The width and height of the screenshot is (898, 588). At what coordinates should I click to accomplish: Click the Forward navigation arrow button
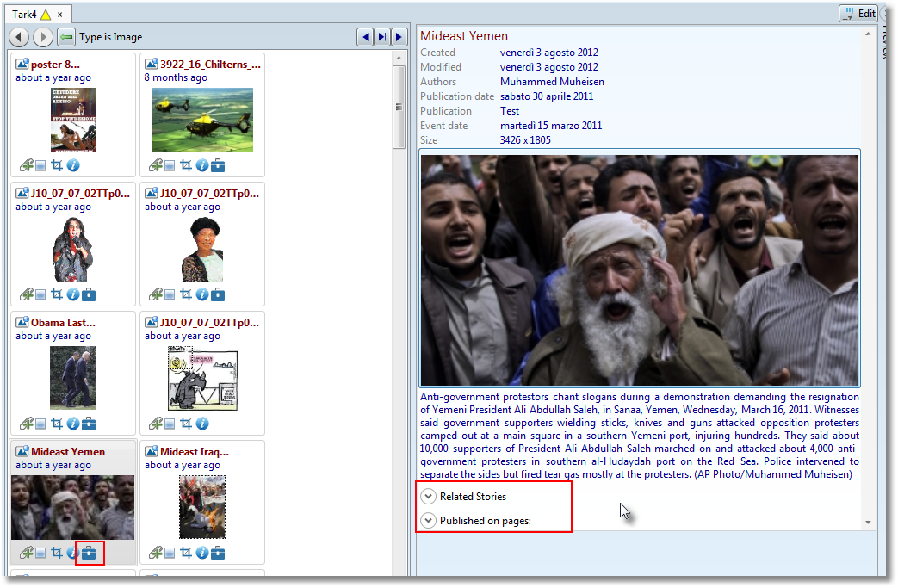[42, 37]
